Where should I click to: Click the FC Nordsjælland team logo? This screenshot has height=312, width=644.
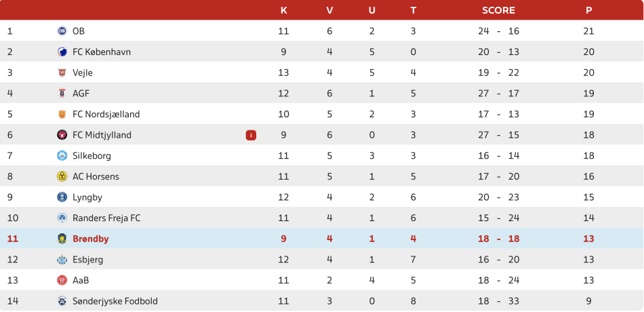pyautogui.click(x=62, y=115)
